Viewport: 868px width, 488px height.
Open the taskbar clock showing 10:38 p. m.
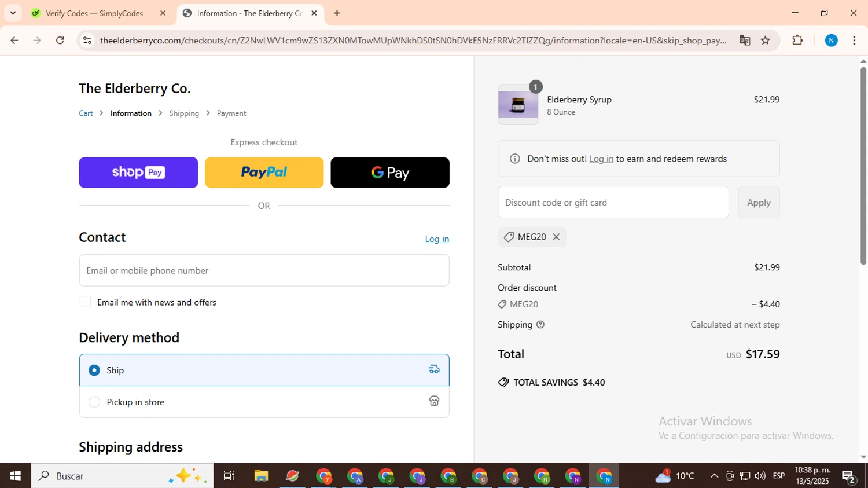pyautogui.click(x=812, y=476)
